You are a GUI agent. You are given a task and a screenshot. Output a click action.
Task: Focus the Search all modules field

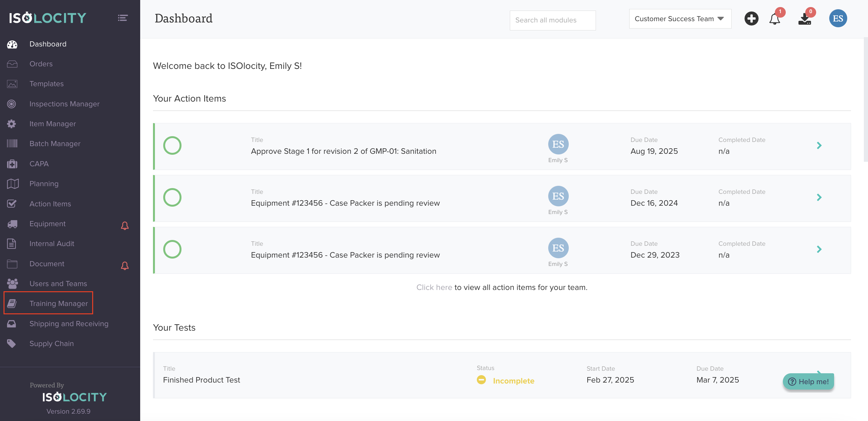click(x=552, y=20)
